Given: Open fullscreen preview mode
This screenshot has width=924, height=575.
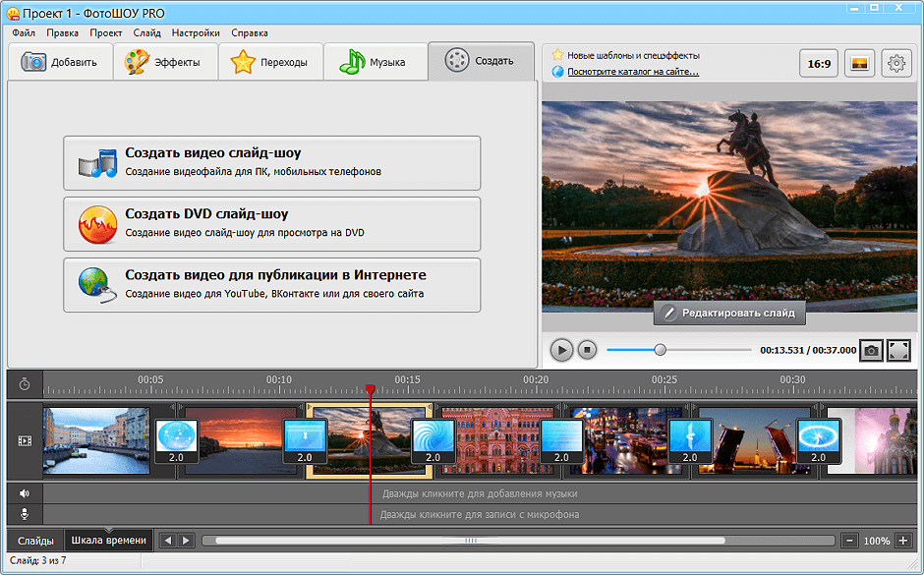Looking at the screenshot, I should [898, 350].
